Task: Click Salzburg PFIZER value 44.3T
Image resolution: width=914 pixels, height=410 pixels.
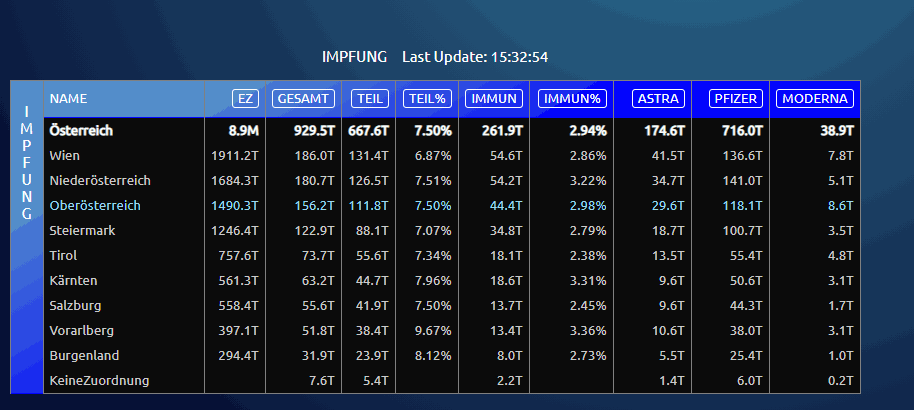Action: coord(746,306)
